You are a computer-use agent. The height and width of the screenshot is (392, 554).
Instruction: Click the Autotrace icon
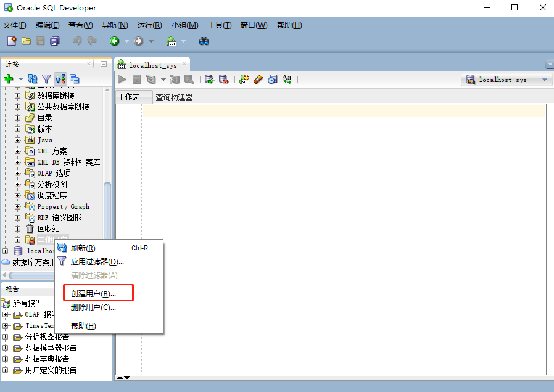pyautogui.click(x=175, y=80)
